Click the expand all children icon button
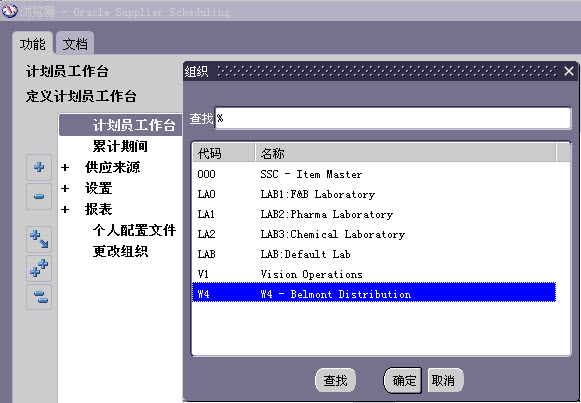The height and width of the screenshot is (403, 581). 39,239
